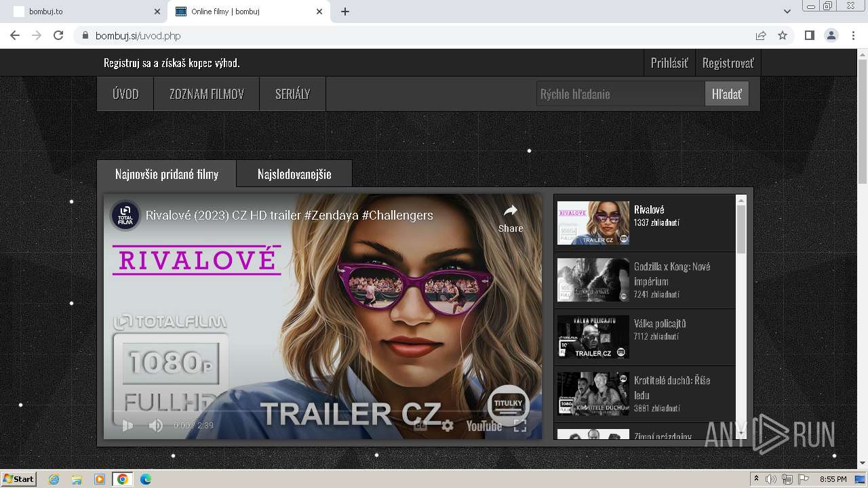
Task: Show hidden system tray icons
Action: [x=756, y=479]
